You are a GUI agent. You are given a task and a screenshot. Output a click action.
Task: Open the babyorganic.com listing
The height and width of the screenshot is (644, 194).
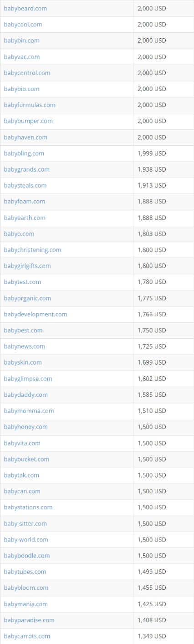27,299
